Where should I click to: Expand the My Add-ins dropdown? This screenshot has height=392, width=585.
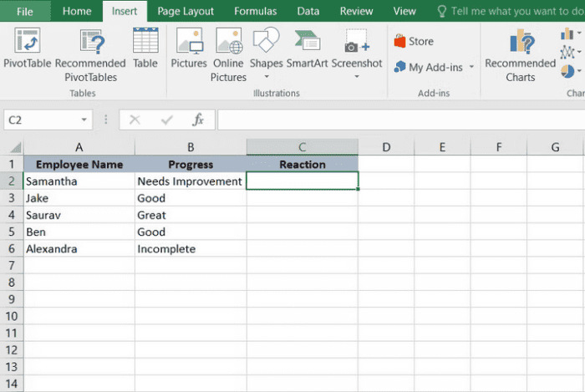[x=471, y=67]
